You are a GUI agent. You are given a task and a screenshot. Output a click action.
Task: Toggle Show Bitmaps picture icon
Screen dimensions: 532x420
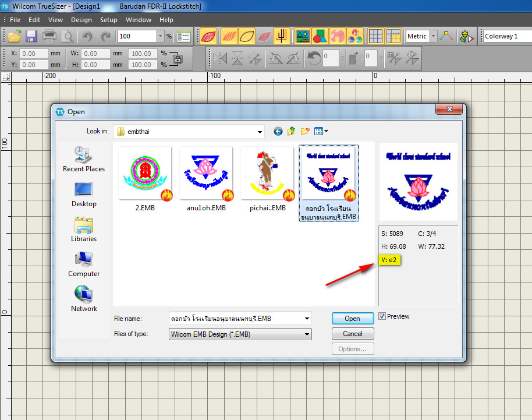click(x=302, y=36)
